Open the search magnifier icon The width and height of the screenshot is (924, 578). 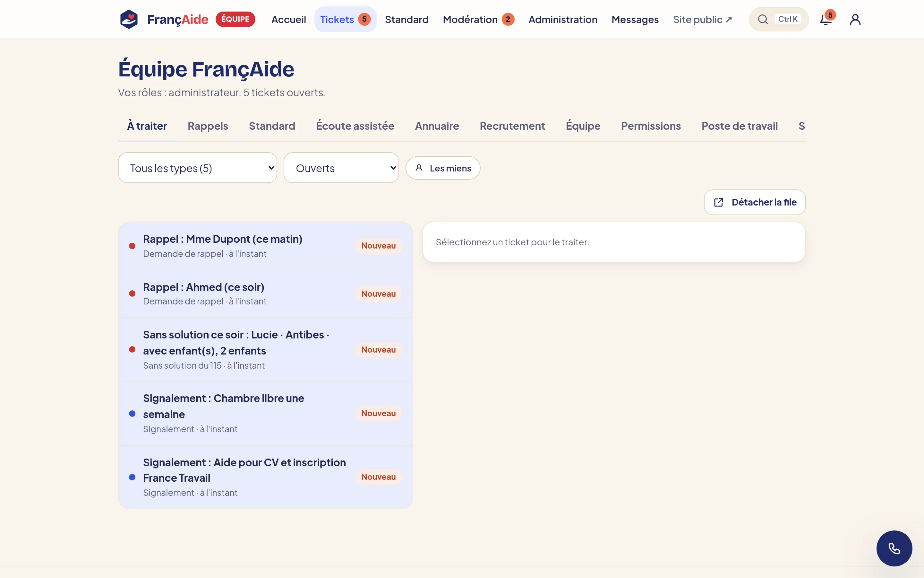pyautogui.click(x=763, y=19)
